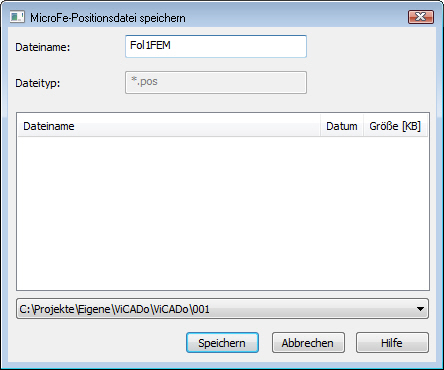Sort file list by Dateiname column

(x=169, y=126)
